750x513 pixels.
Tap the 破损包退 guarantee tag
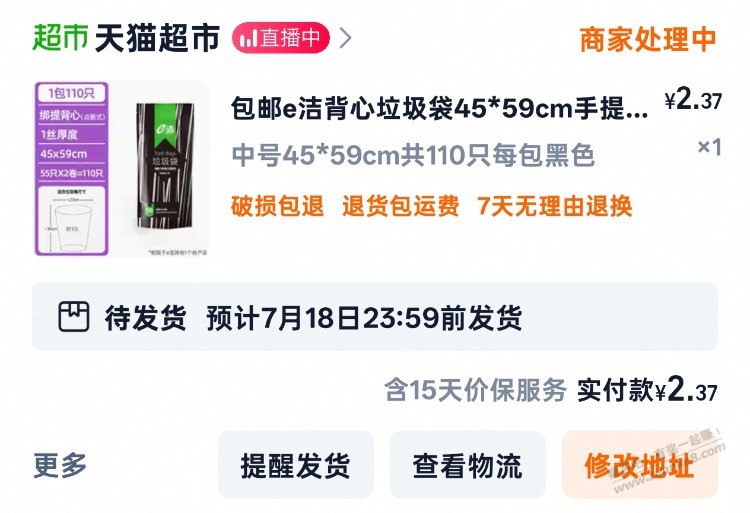coord(277,206)
